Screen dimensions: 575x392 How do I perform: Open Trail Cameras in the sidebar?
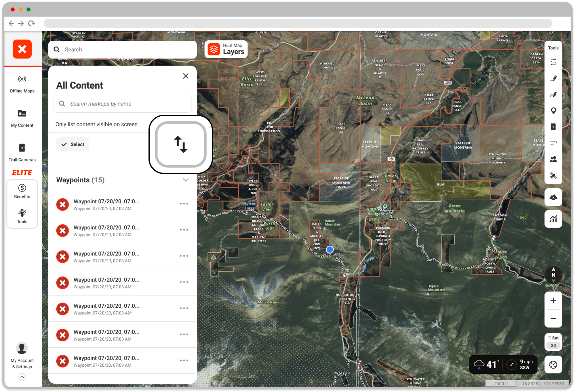(22, 153)
